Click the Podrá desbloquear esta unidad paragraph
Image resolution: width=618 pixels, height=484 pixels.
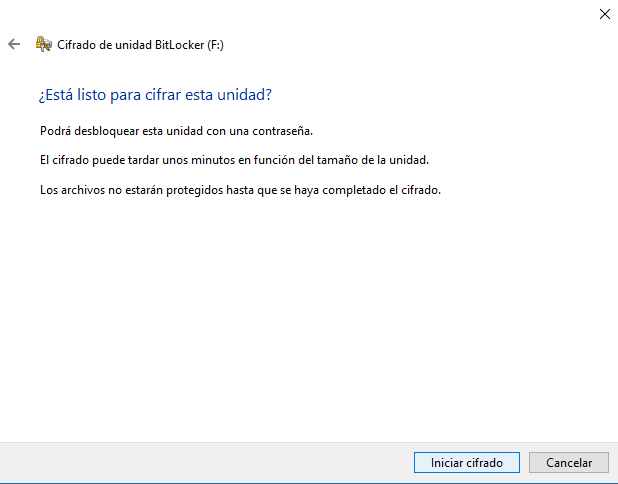[x=177, y=131]
